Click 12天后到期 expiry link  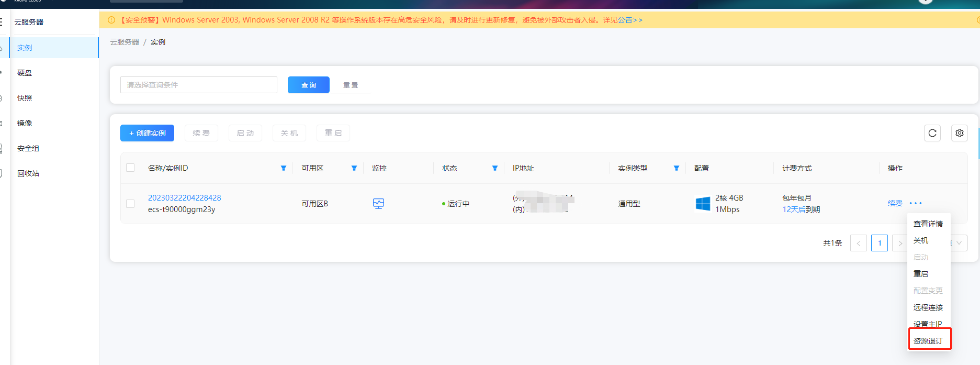(x=801, y=209)
